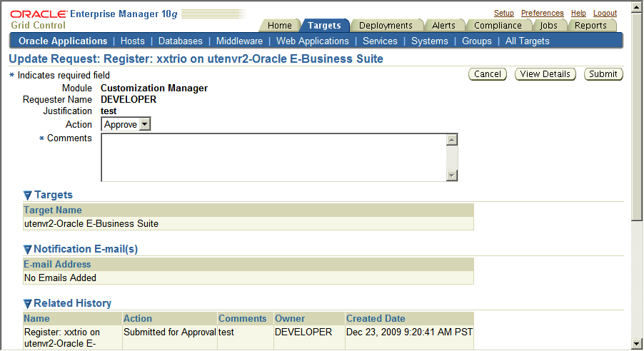644x351 pixels.
Task: Open the All Targets subtab
Action: (528, 41)
